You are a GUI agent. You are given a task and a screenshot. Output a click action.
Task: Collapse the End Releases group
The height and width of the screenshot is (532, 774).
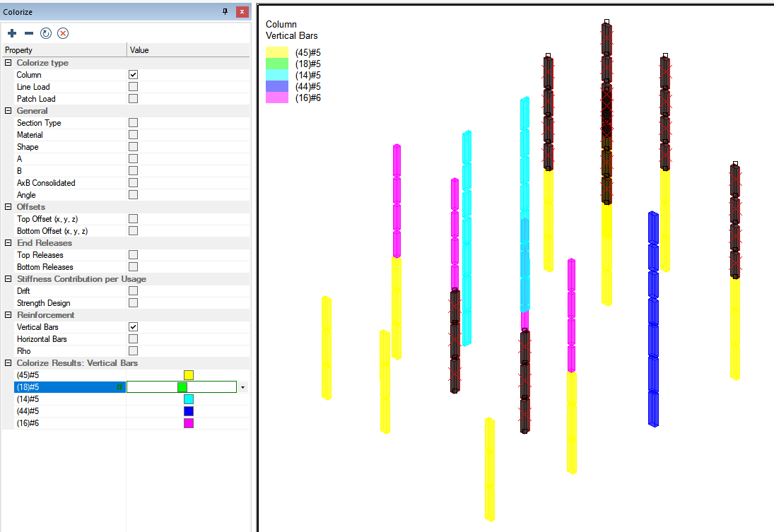point(8,243)
